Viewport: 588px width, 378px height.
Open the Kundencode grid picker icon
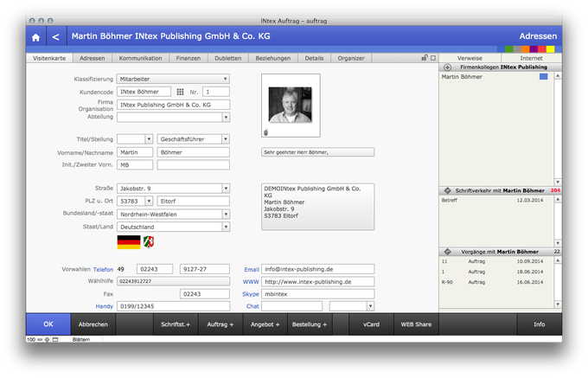tap(181, 92)
